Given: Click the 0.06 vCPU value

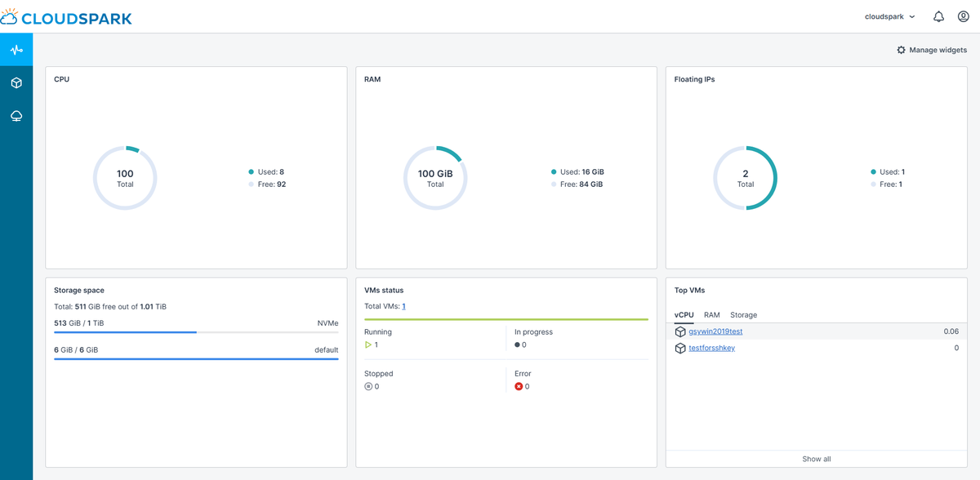Looking at the screenshot, I should 951,331.
